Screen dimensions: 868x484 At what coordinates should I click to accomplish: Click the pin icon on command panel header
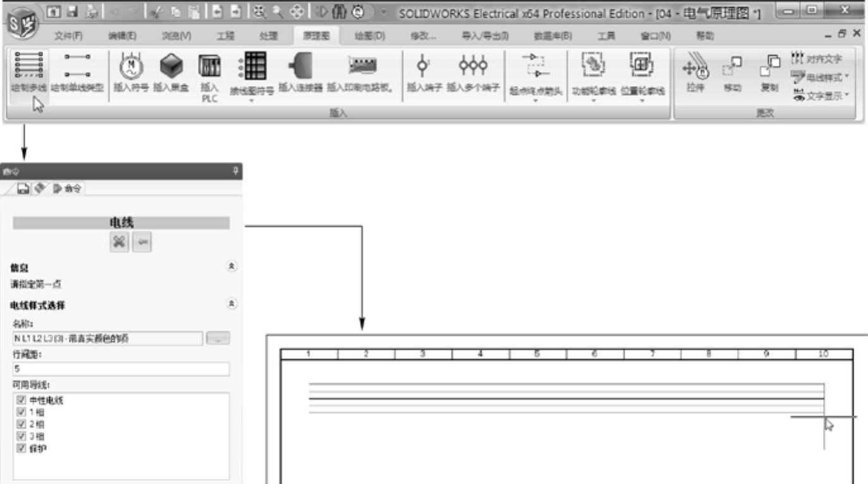(236, 171)
